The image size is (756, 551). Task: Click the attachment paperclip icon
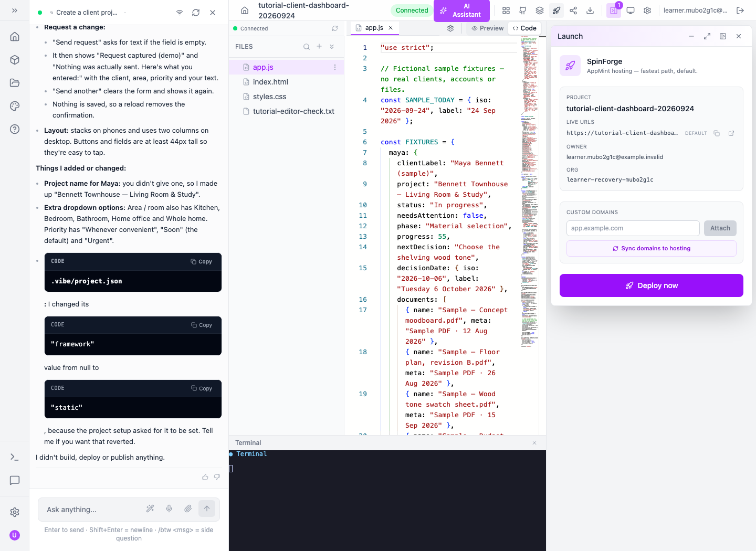coord(188,508)
